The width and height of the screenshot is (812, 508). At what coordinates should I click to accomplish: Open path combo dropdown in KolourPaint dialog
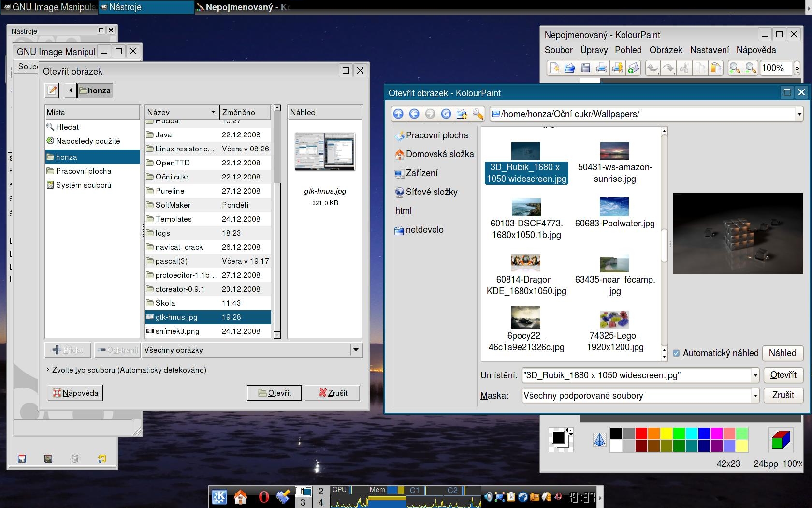coord(799,114)
